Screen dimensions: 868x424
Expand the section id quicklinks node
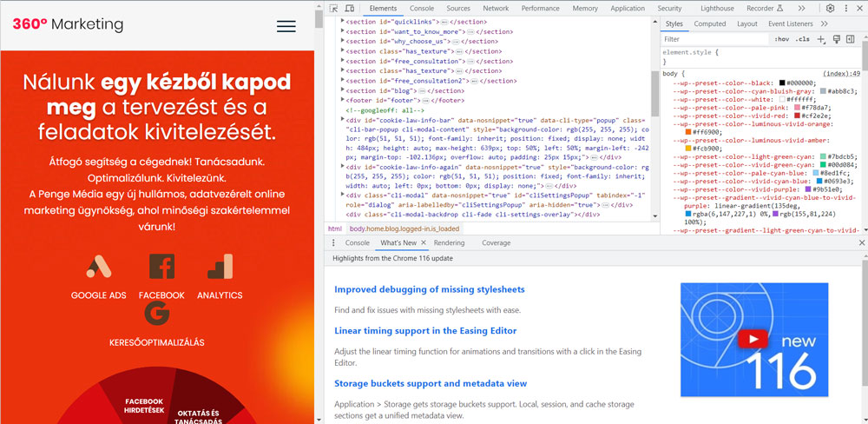tap(343, 21)
